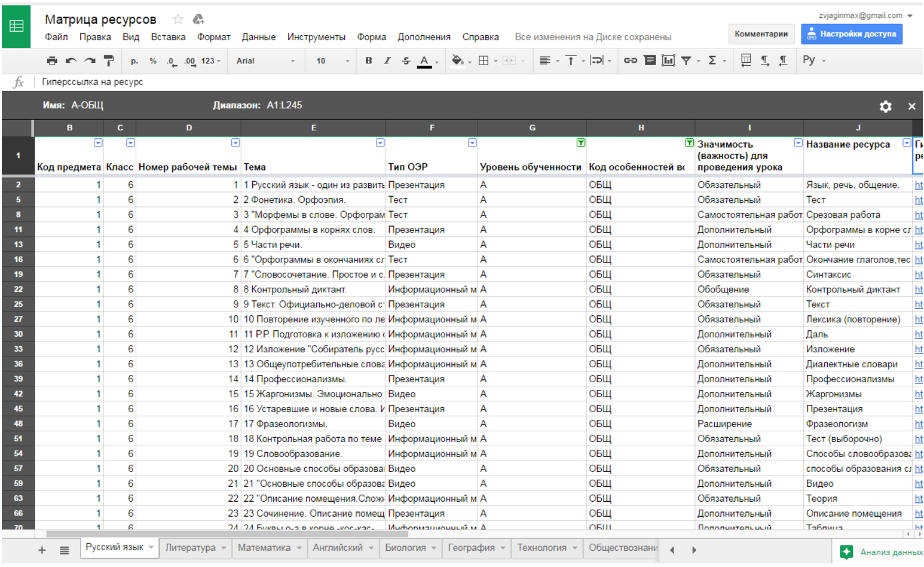Image resolution: width=924 pixels, height=567 pixels.
Task: Click the insert chart icon
Action: pos(668,60)
